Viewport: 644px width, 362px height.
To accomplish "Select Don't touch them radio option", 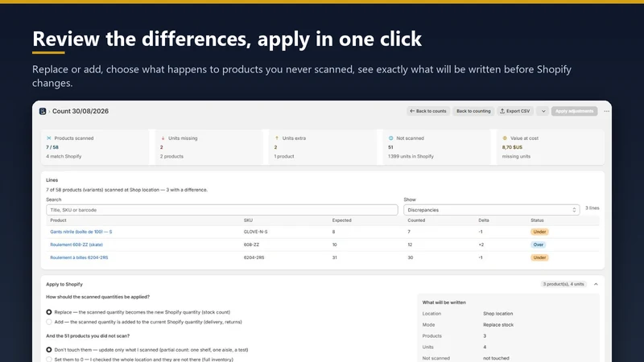I will pyautogui.click(x=49, y=350).
